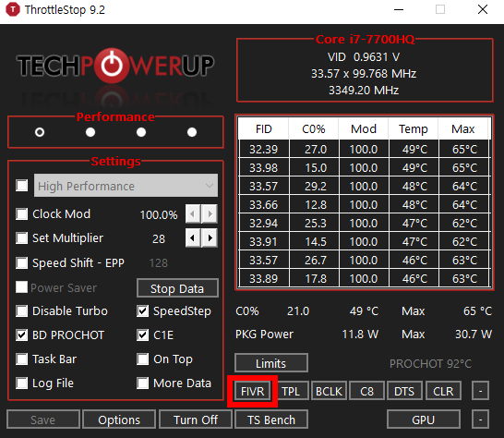Screen dimensions: 504x438
Task: Close the ThrottleStop window
Action: click(x=483, y=9)
